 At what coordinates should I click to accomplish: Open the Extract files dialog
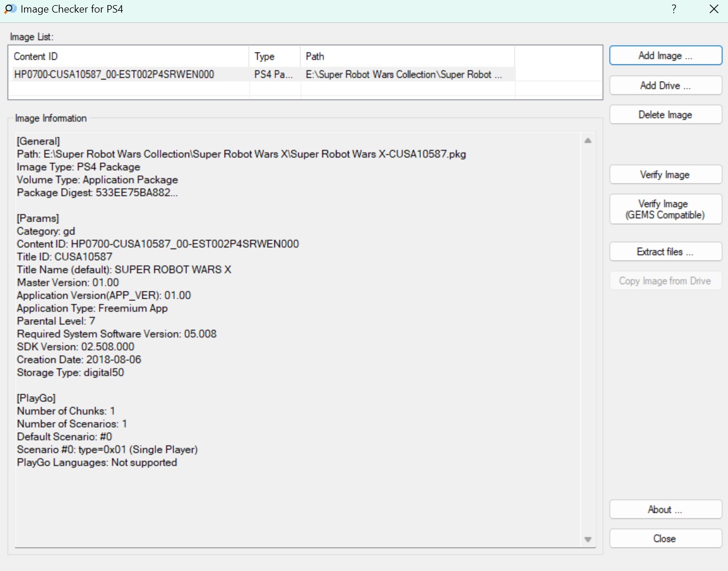point(665,252)
